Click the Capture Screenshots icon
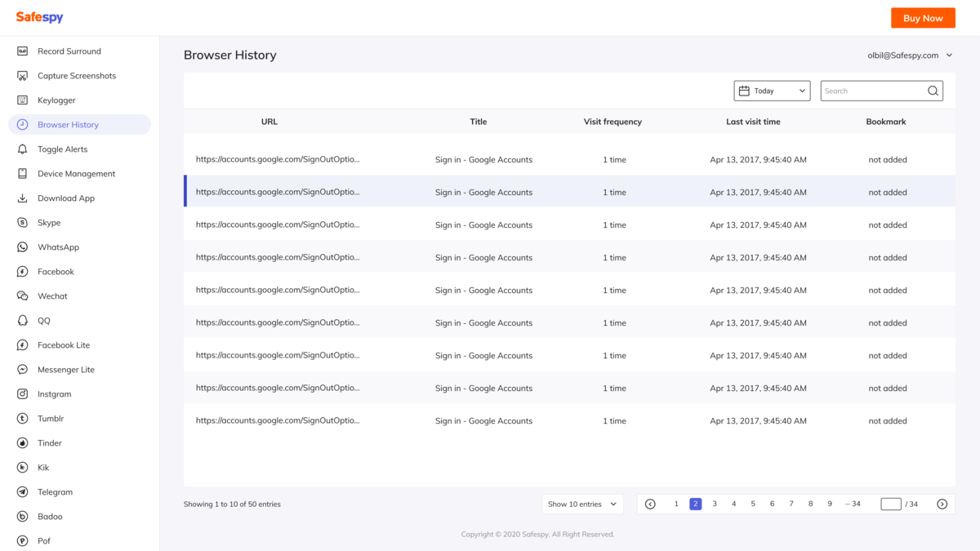The width and height of the screenshot is (980, 551). click(23, 76)
